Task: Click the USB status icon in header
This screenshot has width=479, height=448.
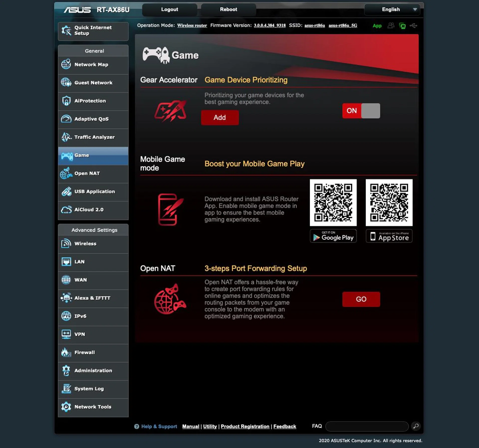Action: pyautogui.click(x=413, y=26)
